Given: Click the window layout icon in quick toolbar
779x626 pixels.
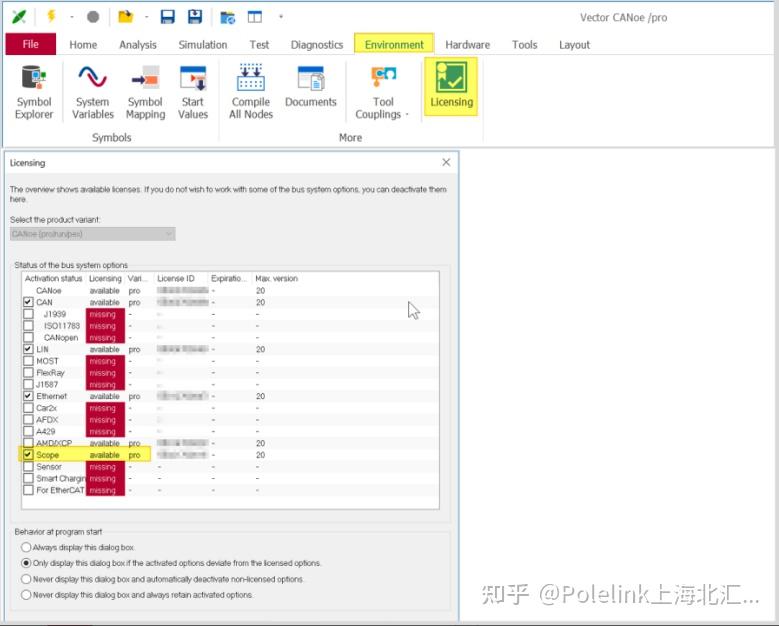Looking at the screenshot, I should point(254,17).
